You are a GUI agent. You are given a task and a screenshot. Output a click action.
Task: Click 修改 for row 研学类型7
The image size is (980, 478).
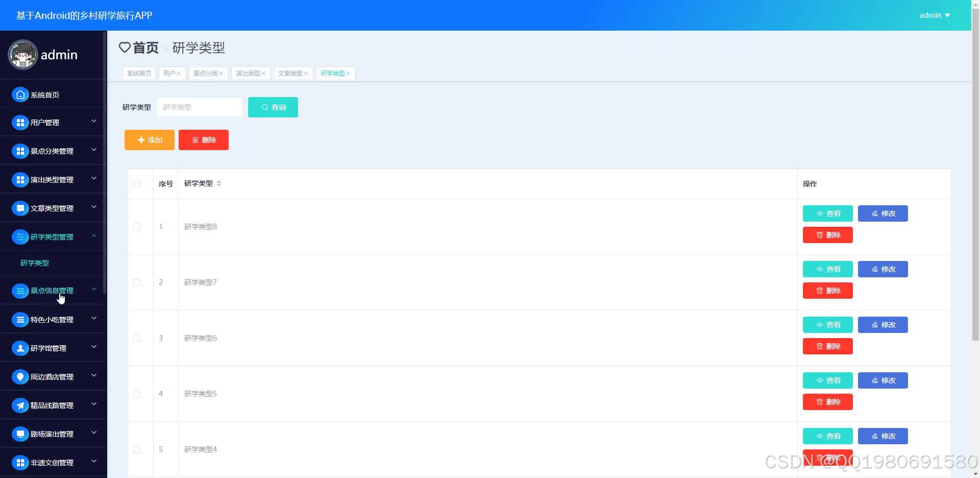(883, 269)
